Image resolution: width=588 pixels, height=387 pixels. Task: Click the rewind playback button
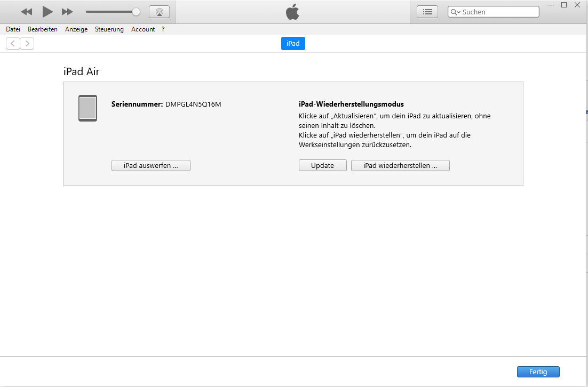pos(27,12)
